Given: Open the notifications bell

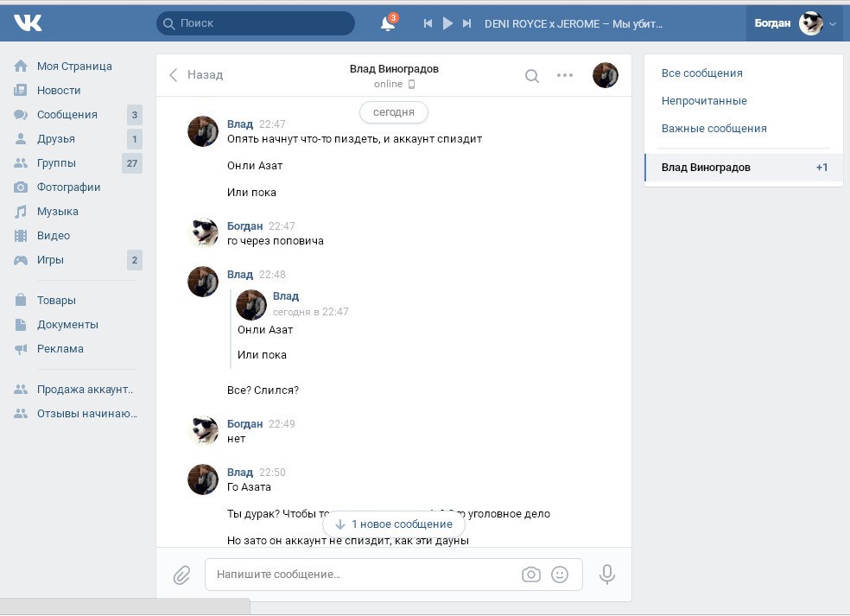Looking at the screenshot, I should coord(388,24).
